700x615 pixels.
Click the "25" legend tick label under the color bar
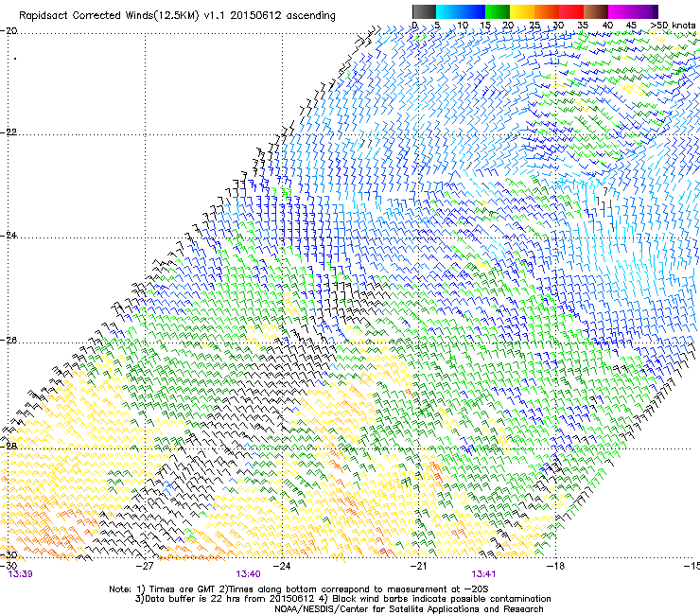tap(534, 26)
